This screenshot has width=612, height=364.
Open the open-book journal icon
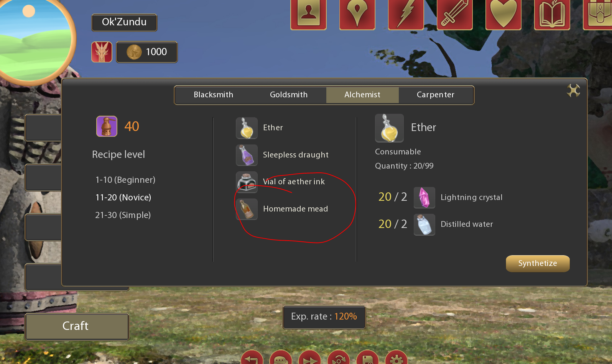(552, 14)
